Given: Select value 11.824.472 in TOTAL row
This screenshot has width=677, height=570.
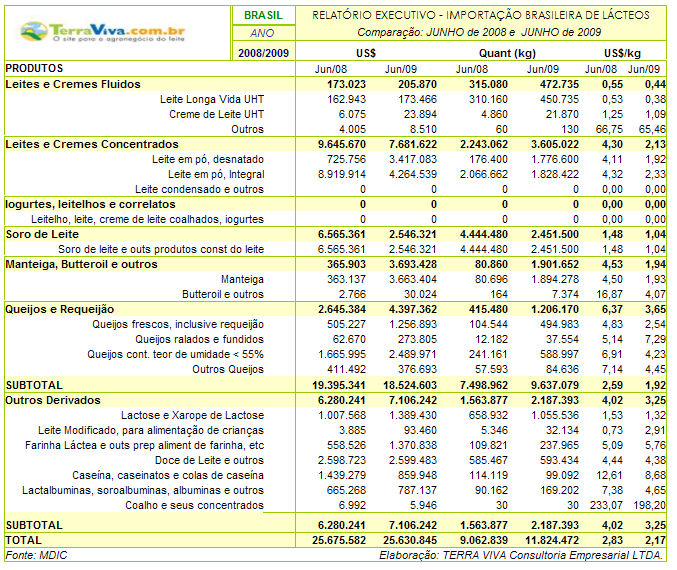Looking at the screenshot, I should click(552, 540).
